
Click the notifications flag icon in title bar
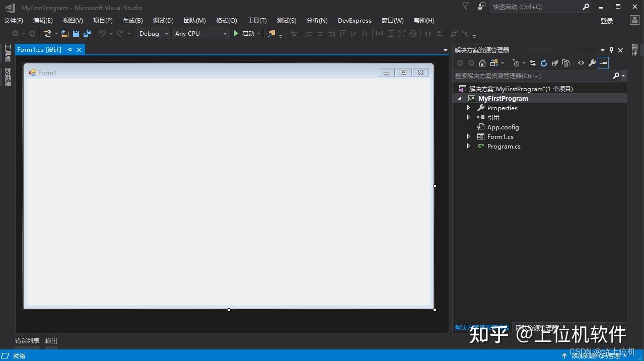pyautogui.click(x=466, y=7)
